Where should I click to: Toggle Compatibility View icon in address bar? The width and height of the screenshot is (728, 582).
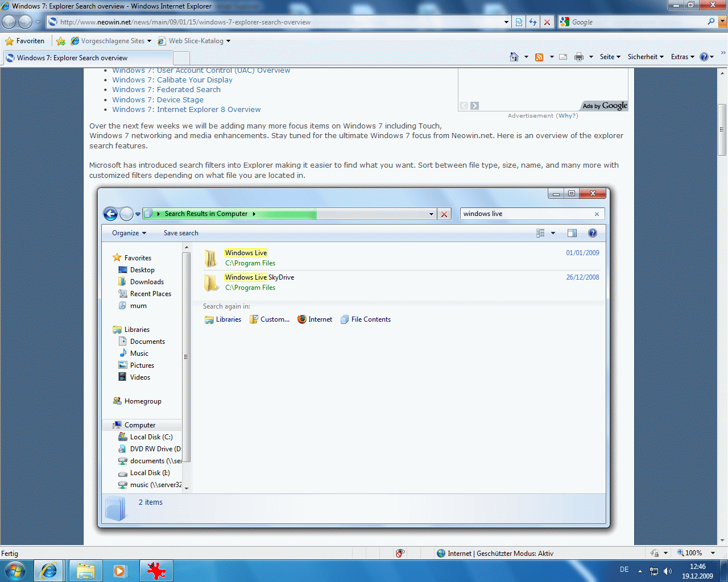[519, 22]
